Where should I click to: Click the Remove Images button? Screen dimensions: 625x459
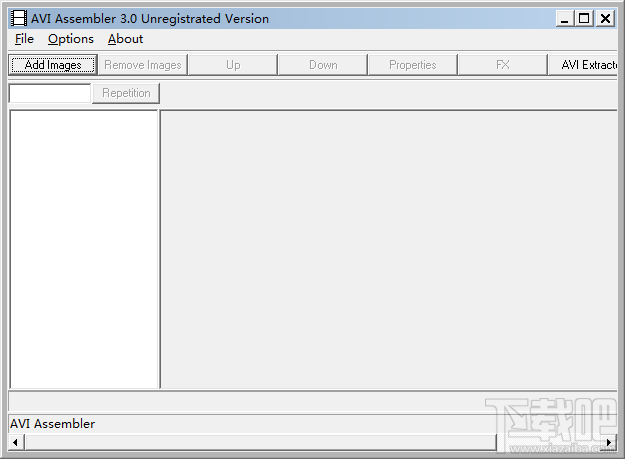[x=143, y=65]
